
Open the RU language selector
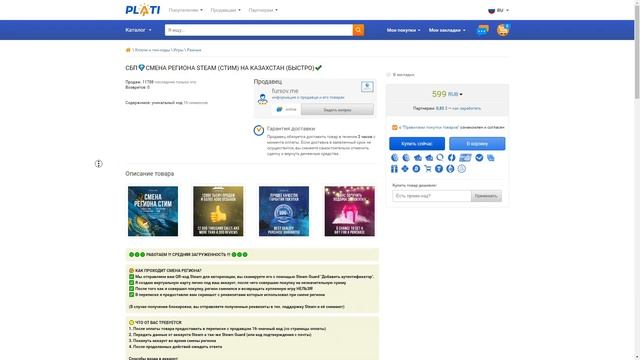498,10
